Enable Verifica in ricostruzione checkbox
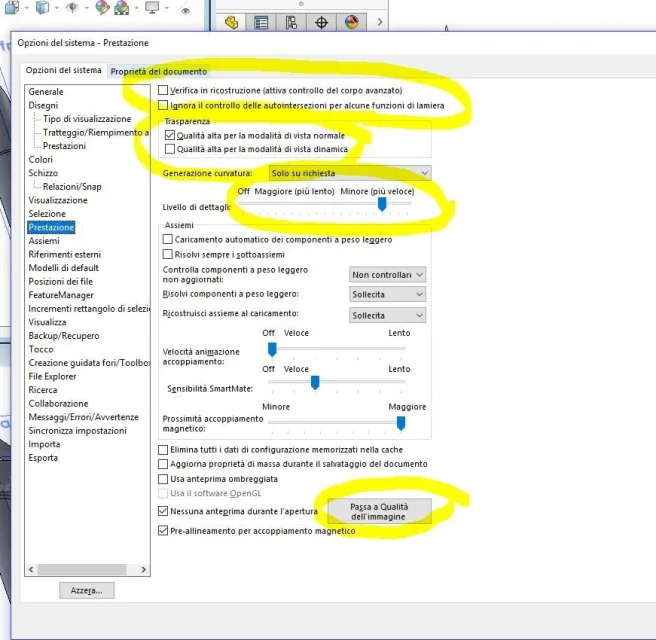Image resolution: width=656 pixels, height=640 pixels. tap(163, 90)
